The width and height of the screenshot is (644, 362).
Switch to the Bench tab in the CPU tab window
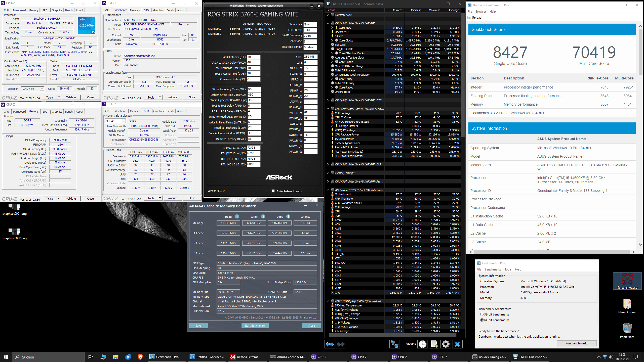click(x=69, y=10)
